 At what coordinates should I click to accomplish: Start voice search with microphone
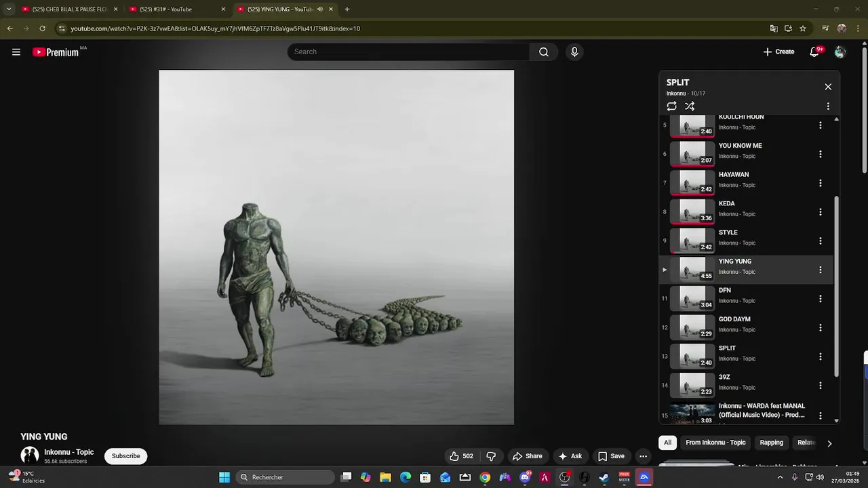[x=574, y=52]
